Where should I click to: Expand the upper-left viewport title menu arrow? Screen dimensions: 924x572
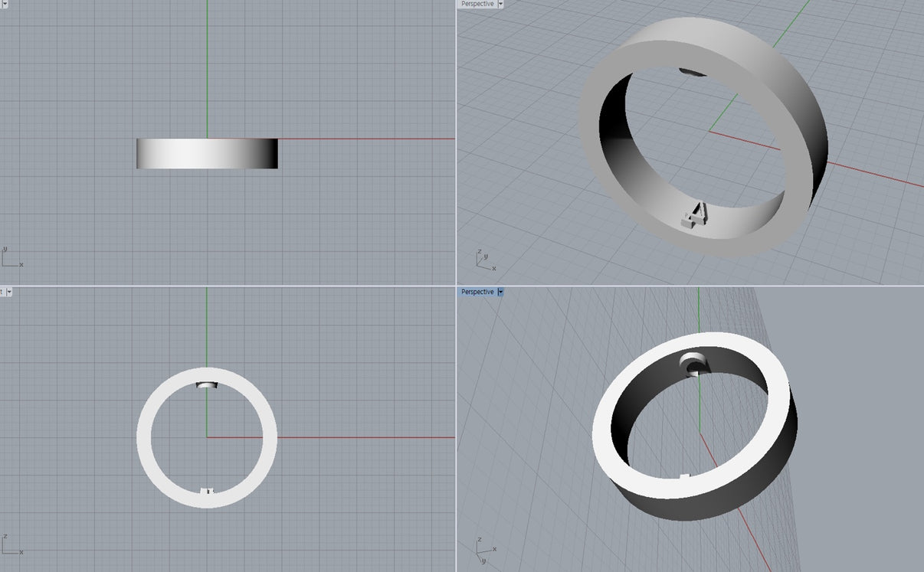click(4, 3)
